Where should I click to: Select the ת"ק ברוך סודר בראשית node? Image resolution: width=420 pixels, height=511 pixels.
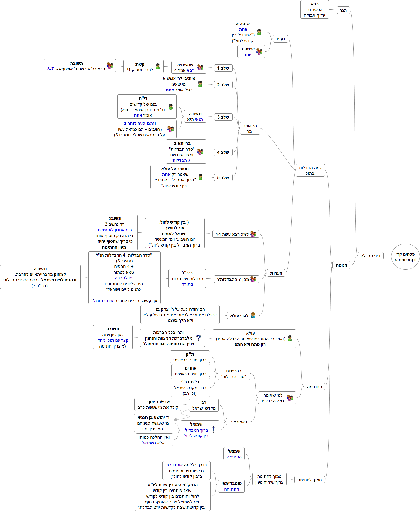[190, 357]
